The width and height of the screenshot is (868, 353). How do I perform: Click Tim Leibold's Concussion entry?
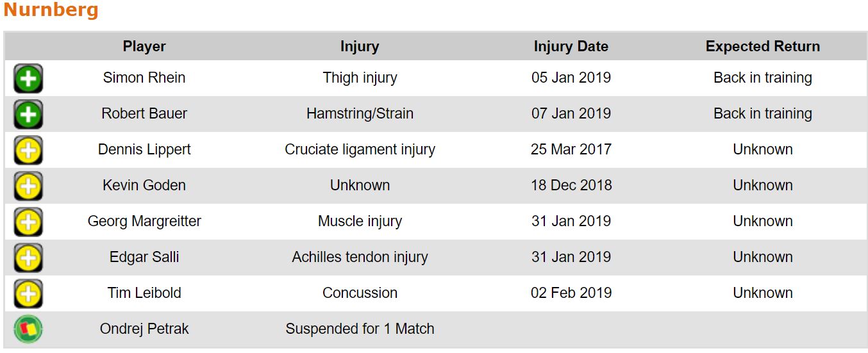[x=360, y=293]
